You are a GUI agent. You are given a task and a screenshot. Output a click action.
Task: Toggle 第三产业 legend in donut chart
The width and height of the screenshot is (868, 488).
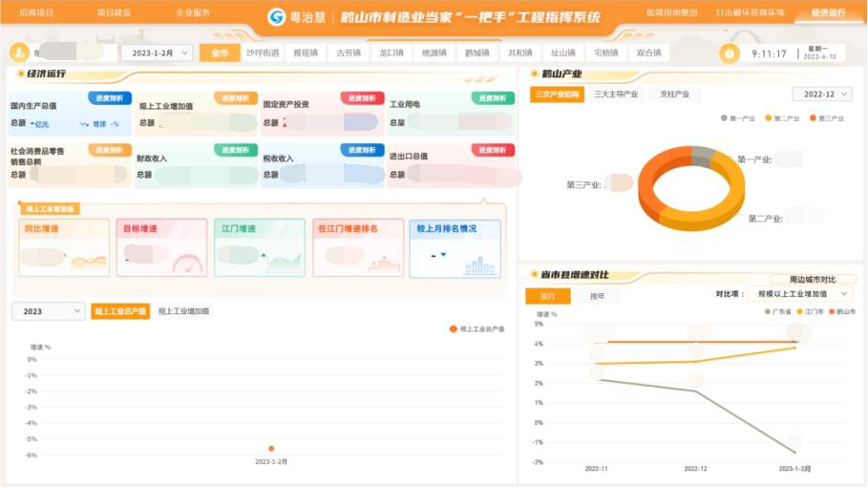pyautogui.click(x=827, y=118)
